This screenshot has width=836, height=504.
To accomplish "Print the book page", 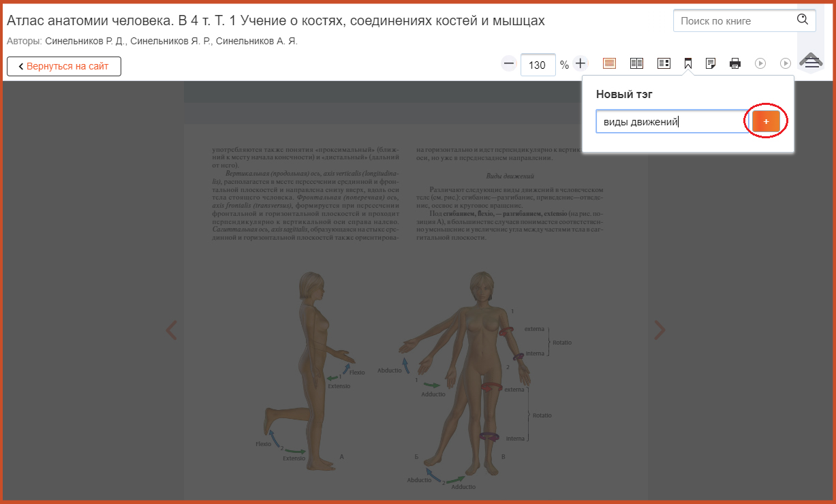I will click(735, 63).
